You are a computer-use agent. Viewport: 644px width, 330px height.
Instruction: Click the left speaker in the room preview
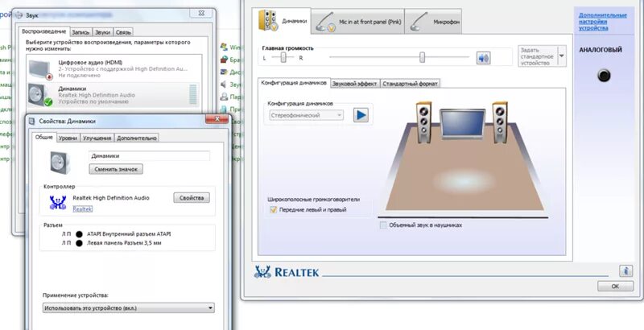(x=424, y=122)
